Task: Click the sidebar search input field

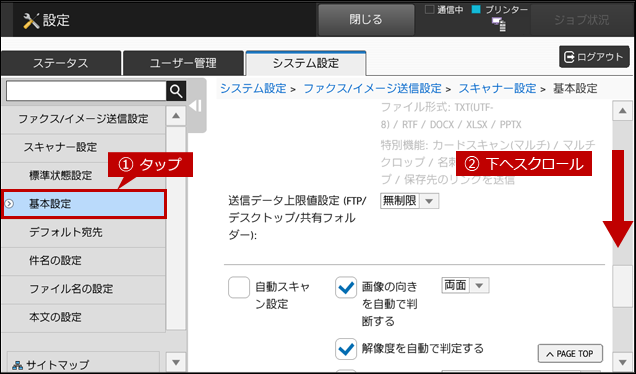Action: click(86, 92)
